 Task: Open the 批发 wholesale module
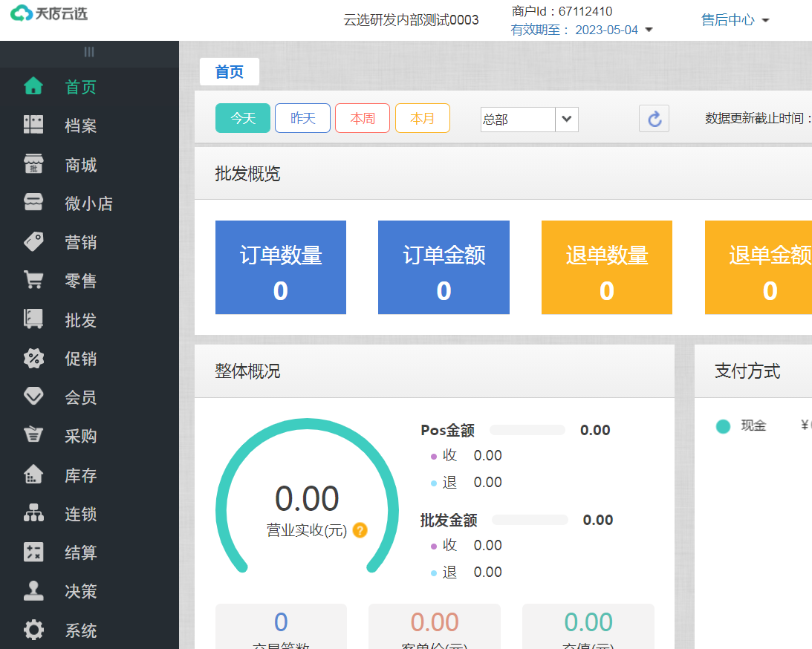[x=33, y=319]
